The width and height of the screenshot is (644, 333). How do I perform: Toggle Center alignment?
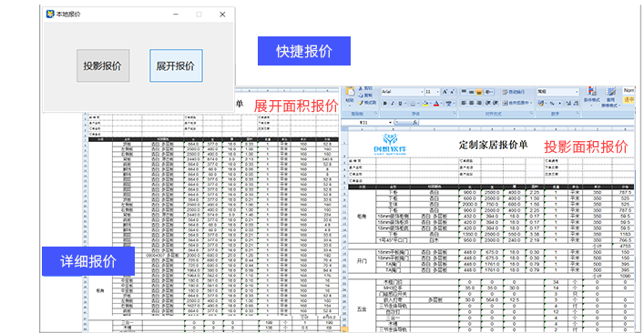pos(471,103)
